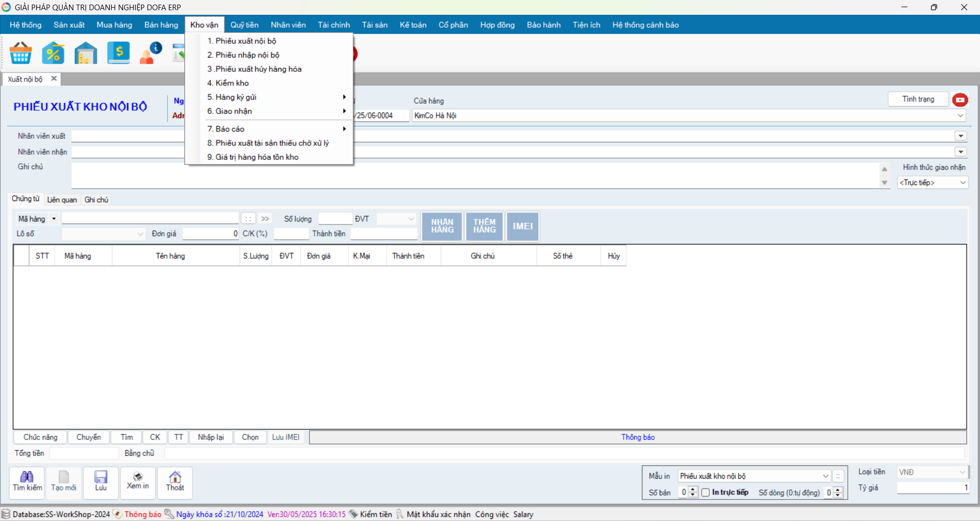This screenshot has height=521, width=980.
Task: Open the customer info person icon
Action: click(x=151, y=53)
